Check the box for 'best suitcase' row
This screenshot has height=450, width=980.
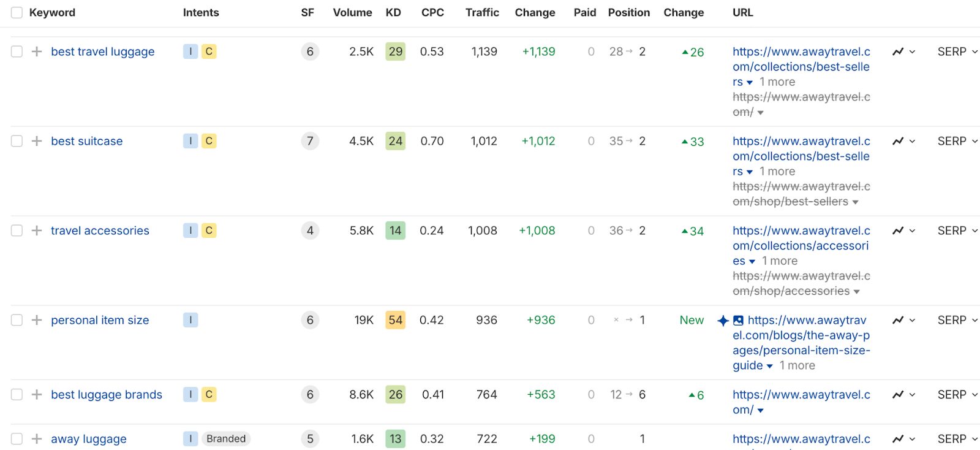[x=17, y=141]
